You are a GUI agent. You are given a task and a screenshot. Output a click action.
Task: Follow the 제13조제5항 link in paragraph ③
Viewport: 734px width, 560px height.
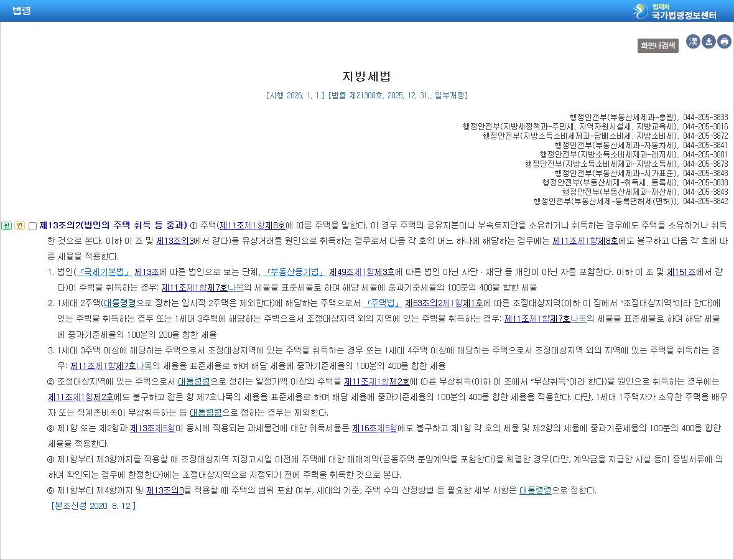[x=152, y=428]
